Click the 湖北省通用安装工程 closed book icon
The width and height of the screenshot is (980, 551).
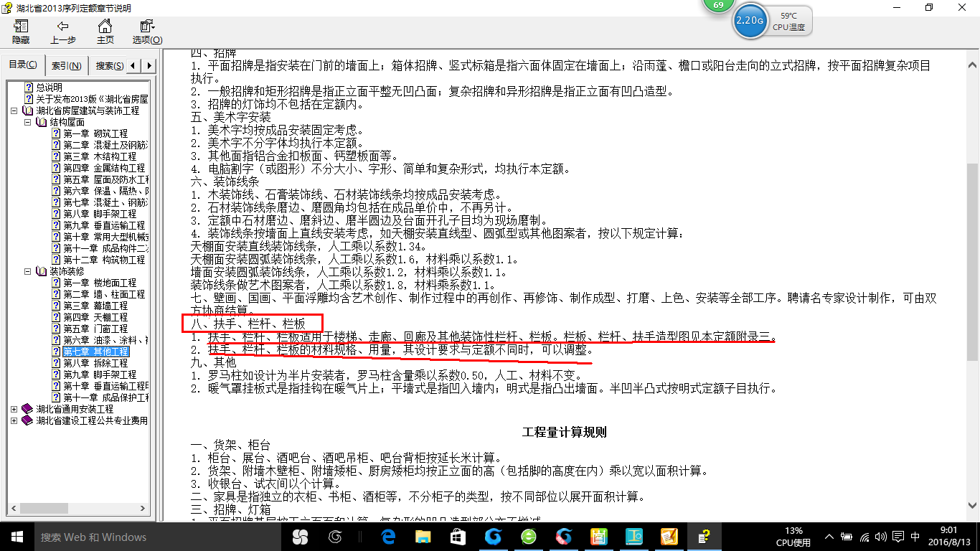27,409
